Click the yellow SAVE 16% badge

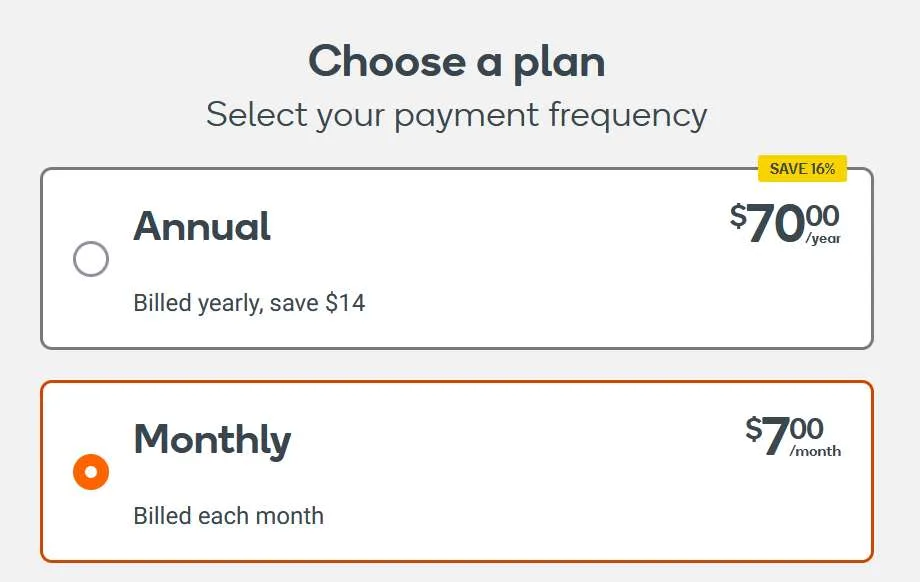(802, 169)
